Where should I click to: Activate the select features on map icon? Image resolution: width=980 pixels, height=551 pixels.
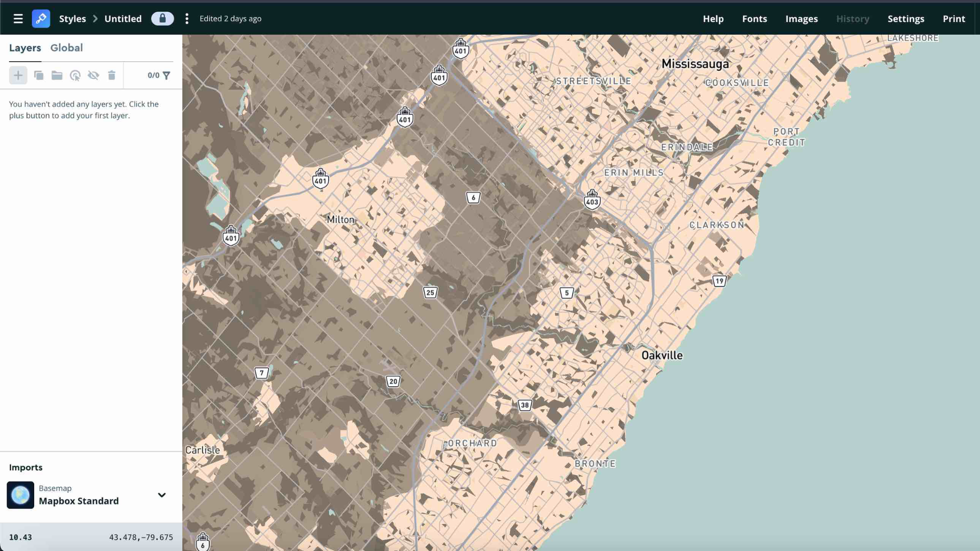75,75
